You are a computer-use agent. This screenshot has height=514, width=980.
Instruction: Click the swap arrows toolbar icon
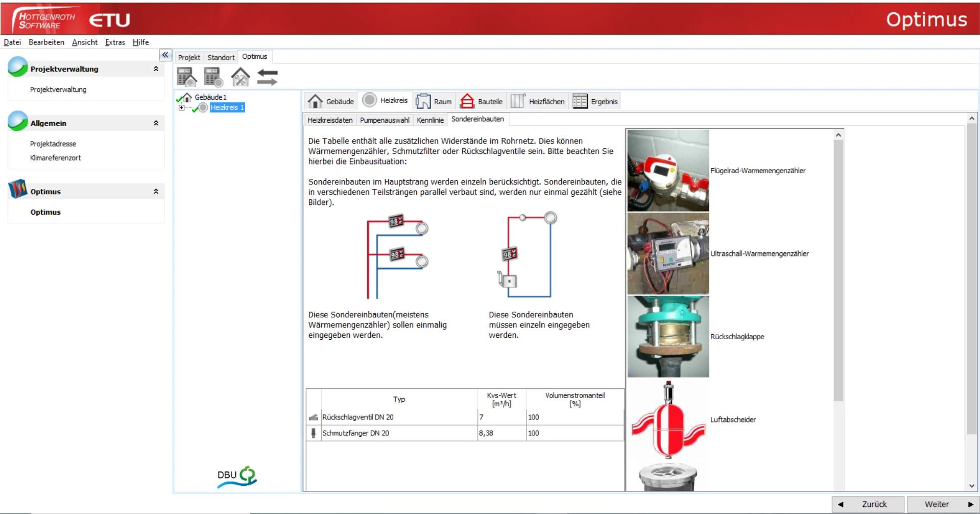tap(267, 77)
